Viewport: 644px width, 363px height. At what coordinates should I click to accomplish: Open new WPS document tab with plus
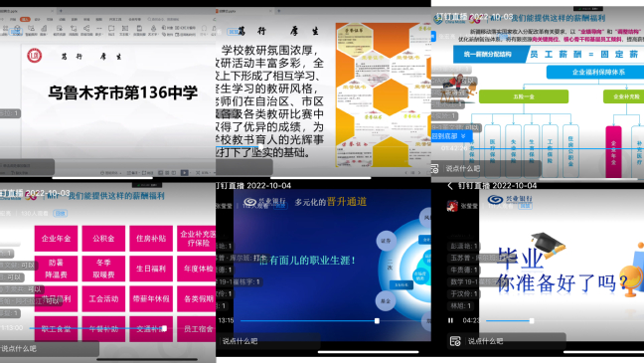coord(61,11)
